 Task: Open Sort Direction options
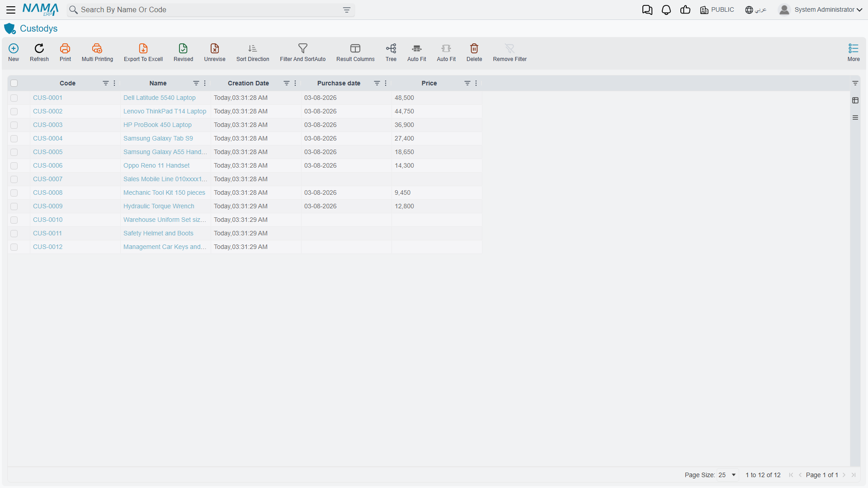(253, 48)
